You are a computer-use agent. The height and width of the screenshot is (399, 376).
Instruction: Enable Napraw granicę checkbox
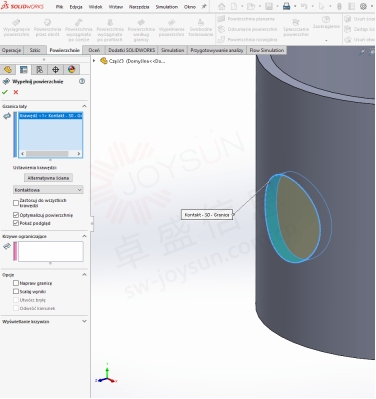16,283
